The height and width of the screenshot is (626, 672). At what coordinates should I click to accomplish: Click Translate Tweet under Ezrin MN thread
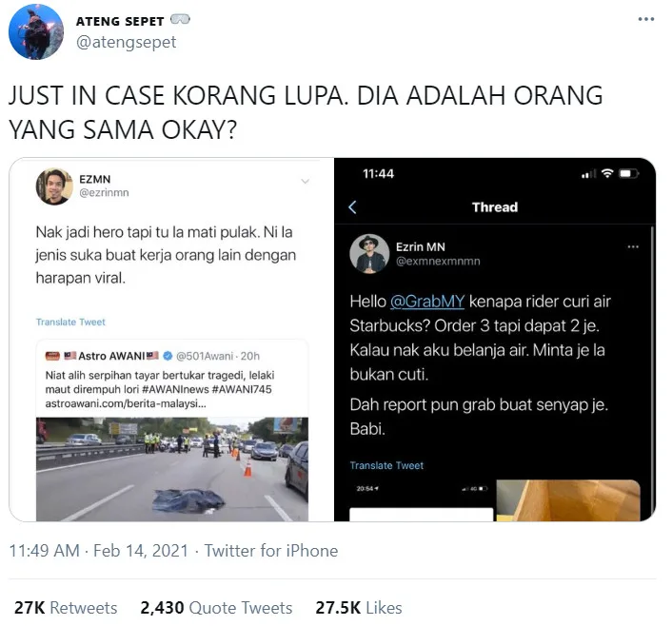click(x=386, y=465)
